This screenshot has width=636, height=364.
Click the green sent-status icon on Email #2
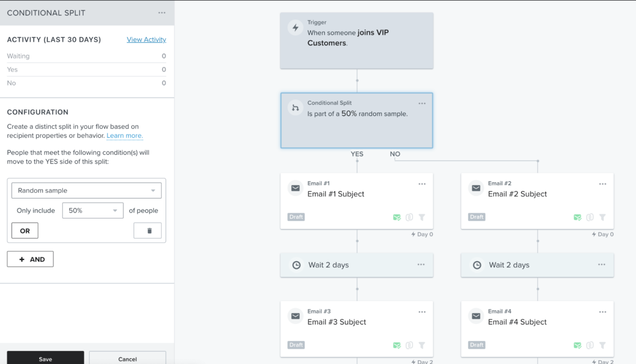point(577,217)
